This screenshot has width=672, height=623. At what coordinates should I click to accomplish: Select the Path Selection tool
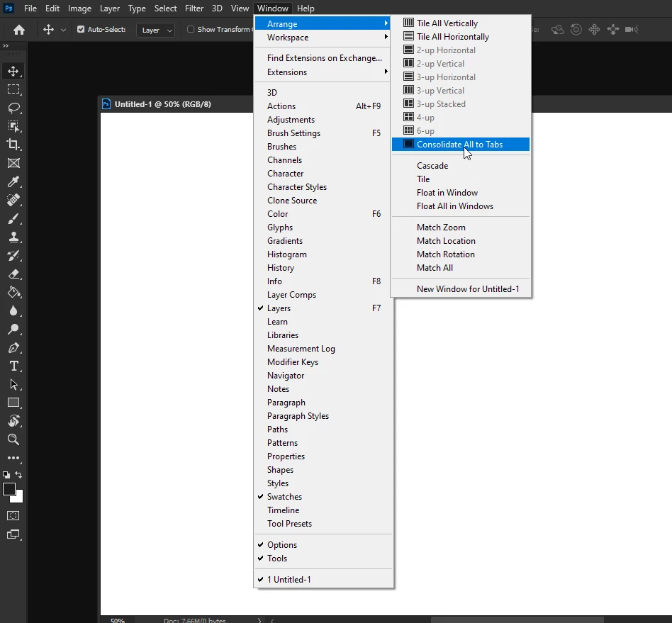point(13,384)
